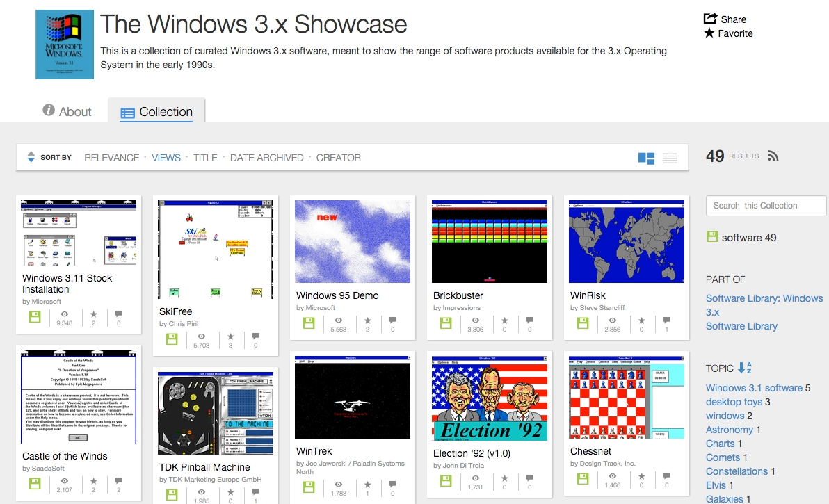
Task: Filter by Comets topic
Action: [x=723, y=457]
